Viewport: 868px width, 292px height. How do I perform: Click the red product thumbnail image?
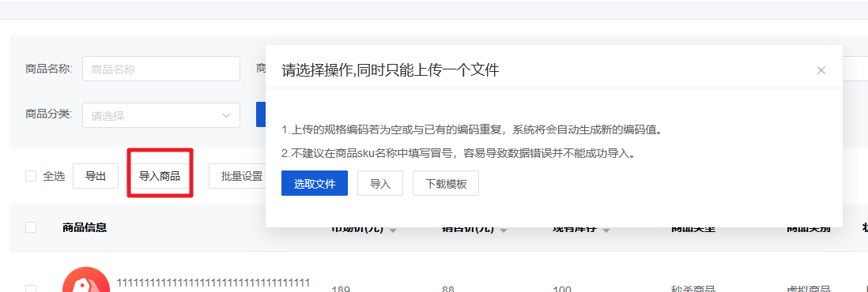86,280
